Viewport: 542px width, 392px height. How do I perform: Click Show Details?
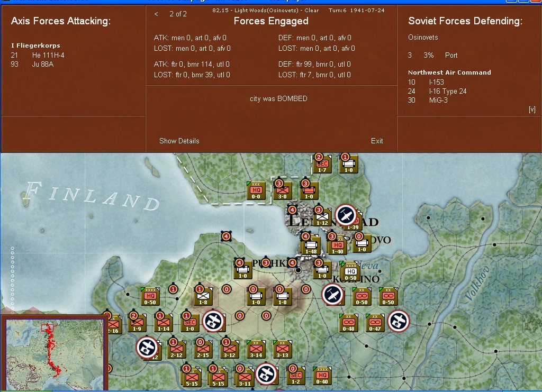pyautogui.click(x=179, y=141)
